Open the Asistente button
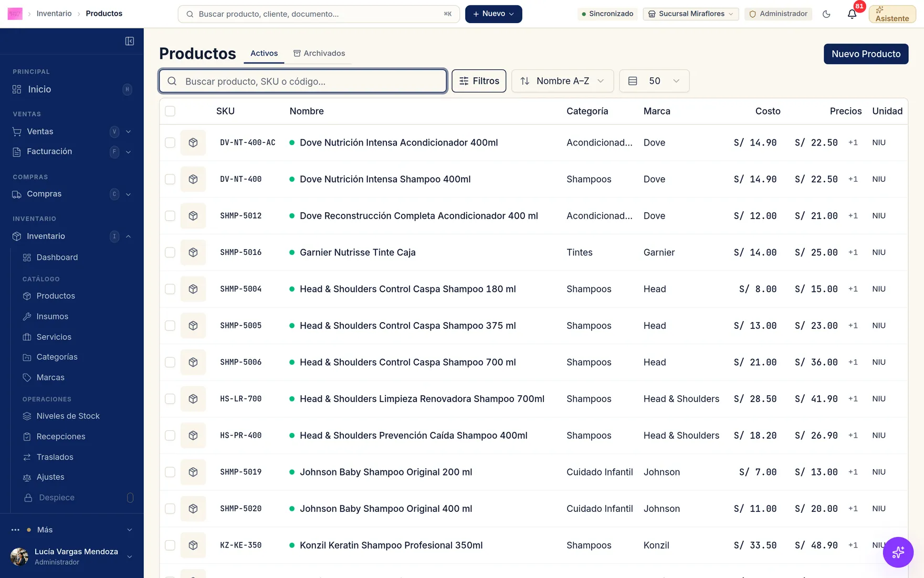The width and height of the screenshot is (924, 578). [x=892, y=14]
